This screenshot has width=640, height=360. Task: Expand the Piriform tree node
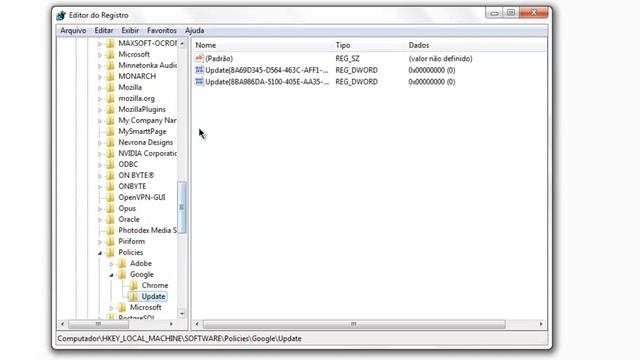100,242
